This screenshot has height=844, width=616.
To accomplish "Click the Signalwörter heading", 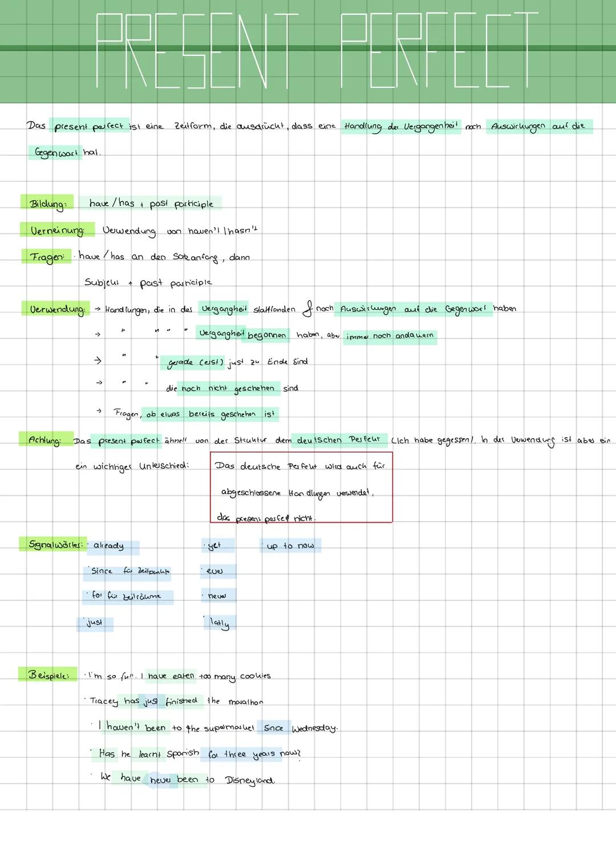I will 55,544.
